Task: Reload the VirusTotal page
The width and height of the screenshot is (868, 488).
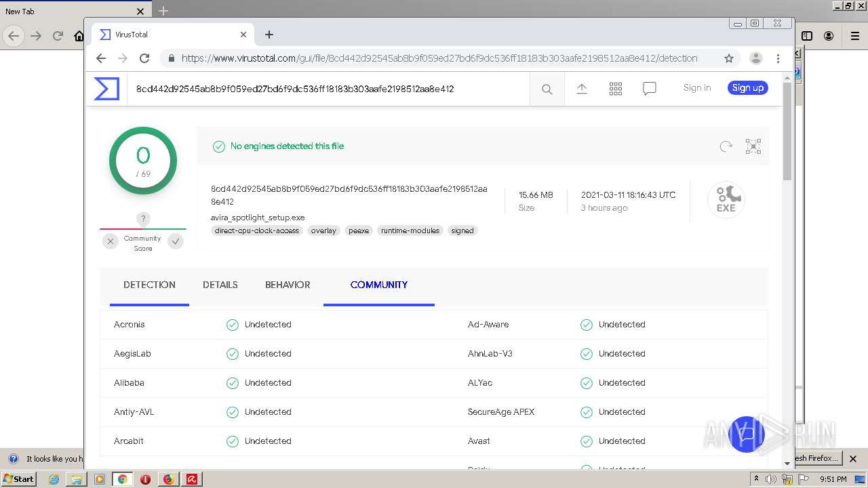Action: (144, 58)
